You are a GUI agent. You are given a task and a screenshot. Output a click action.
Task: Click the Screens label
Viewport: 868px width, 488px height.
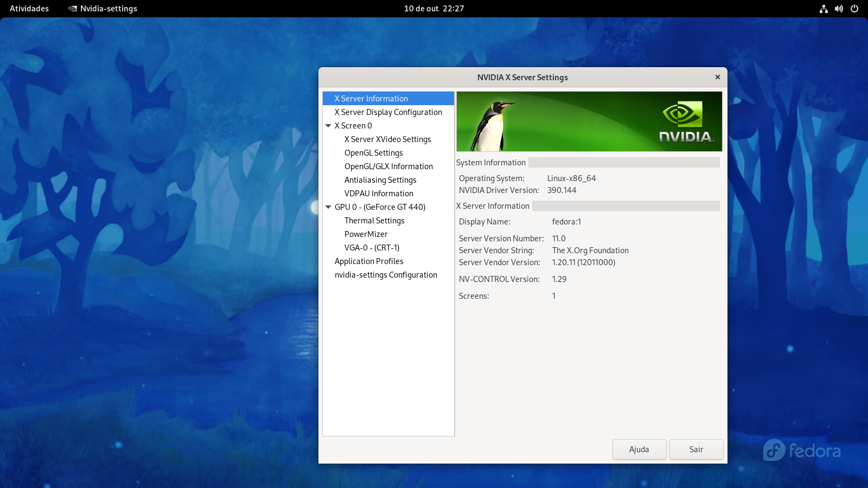click(474, 296)
